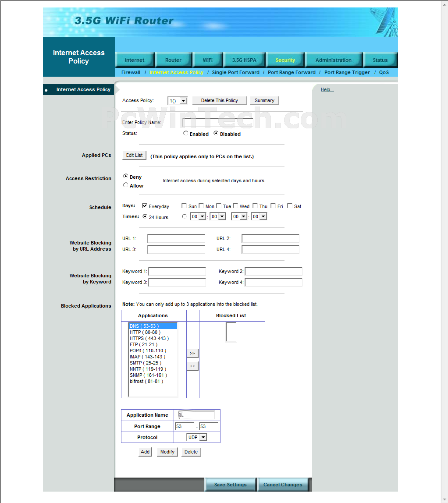This screenshot has width=448, height=503.
Task: Click Save Settings
Action: (x=231, y=485)
